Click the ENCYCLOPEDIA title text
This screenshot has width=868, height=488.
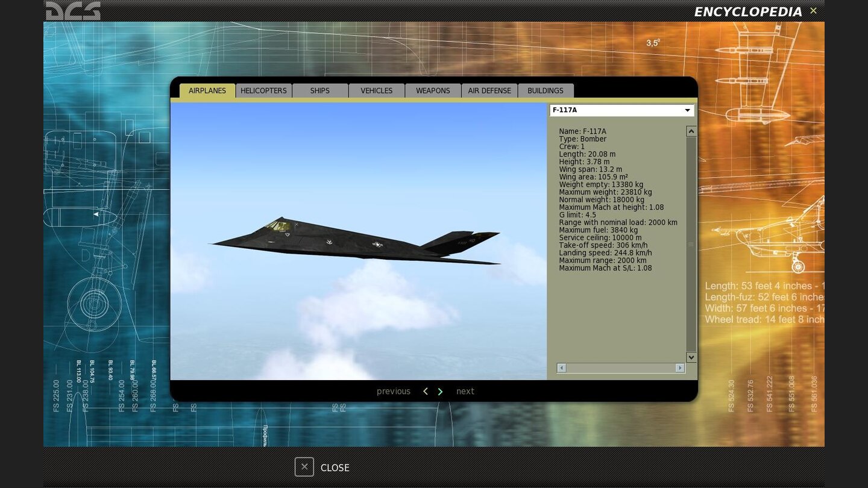coord(748,11)
